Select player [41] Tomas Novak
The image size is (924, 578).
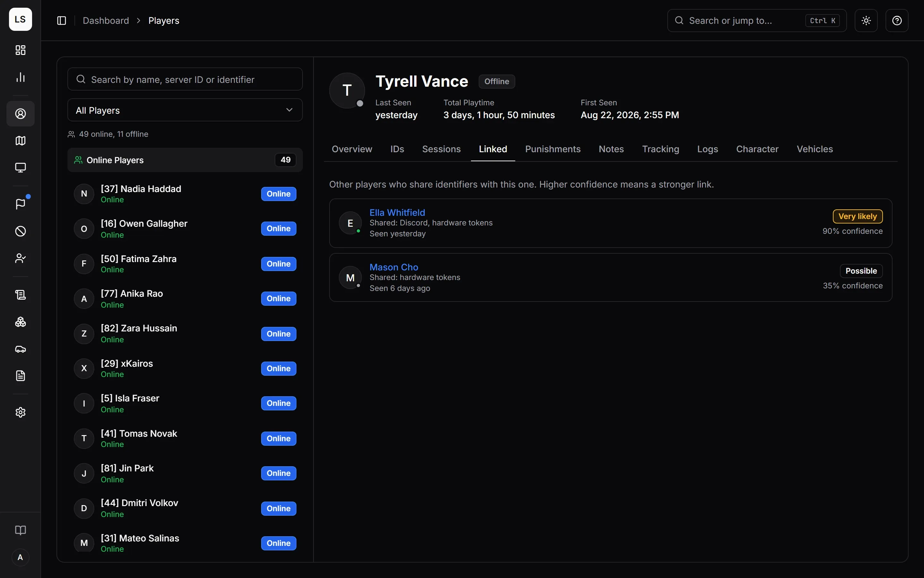[185, 438]
